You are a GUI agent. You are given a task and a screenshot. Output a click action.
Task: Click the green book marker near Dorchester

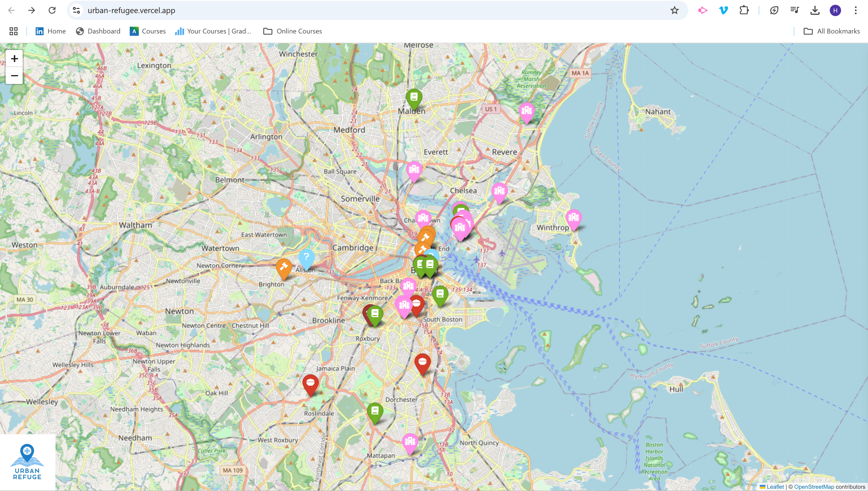coord(375,411)
